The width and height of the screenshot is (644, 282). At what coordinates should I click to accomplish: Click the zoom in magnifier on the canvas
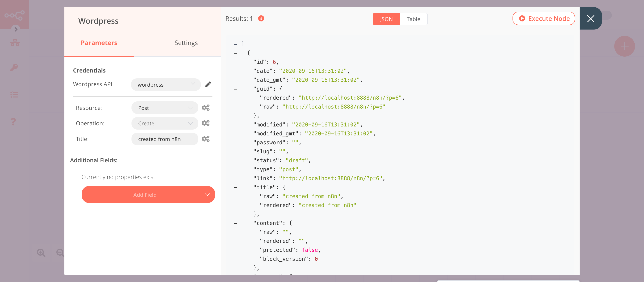click(41, 253)
